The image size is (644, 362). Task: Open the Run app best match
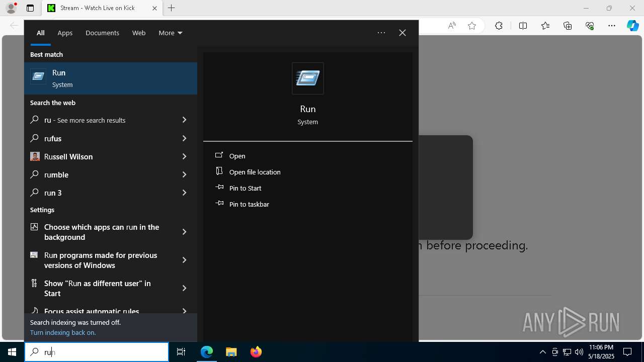pyautogui.click(x=111, y=78)
